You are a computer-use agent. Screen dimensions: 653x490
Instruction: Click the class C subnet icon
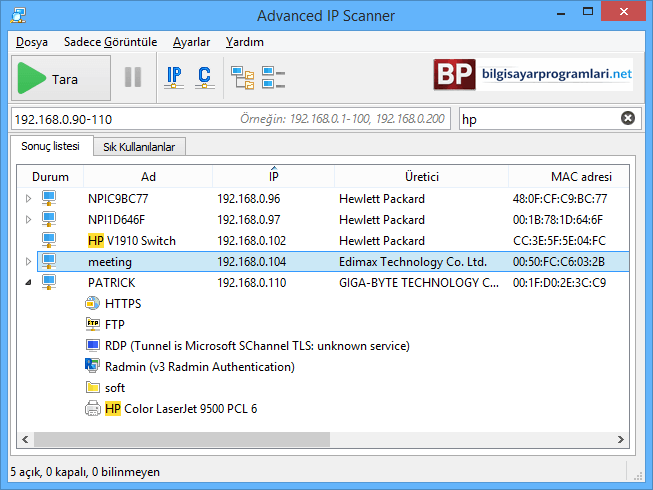204,77
